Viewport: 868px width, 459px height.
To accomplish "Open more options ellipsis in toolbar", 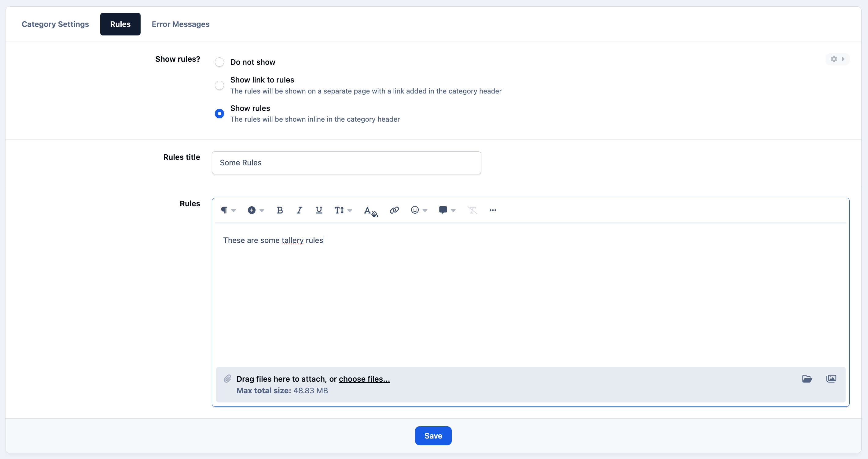I will point(493,210).
